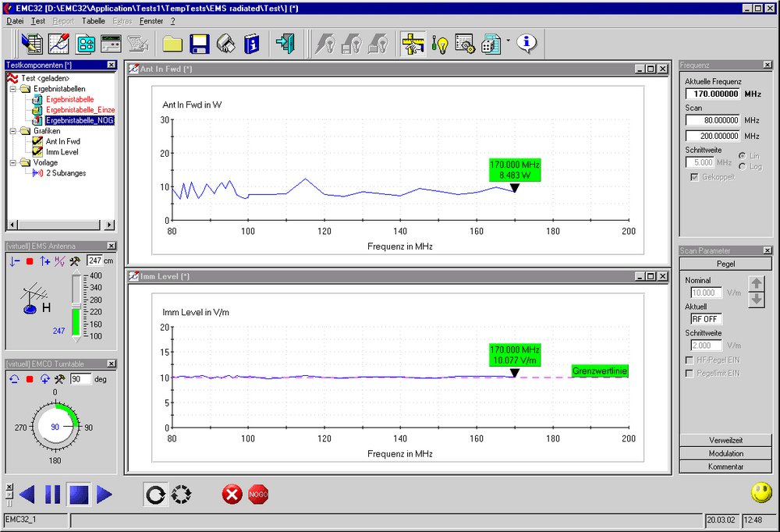Image resolution: width=780 pixels, height=532 pixels.
Task: Pause the test with pause button
Action: 52,495
